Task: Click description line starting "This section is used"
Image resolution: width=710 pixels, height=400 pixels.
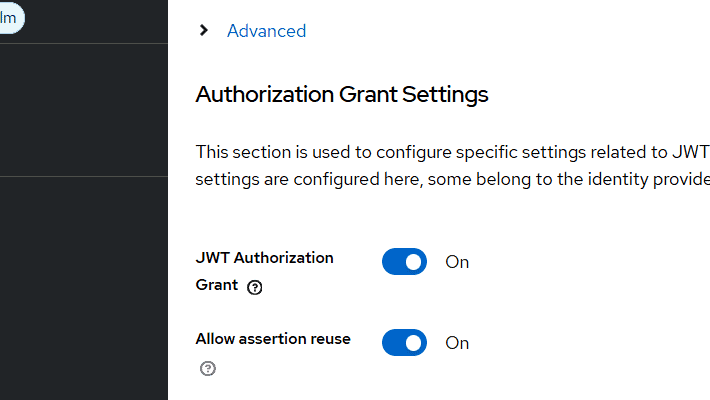Action: 452,152
